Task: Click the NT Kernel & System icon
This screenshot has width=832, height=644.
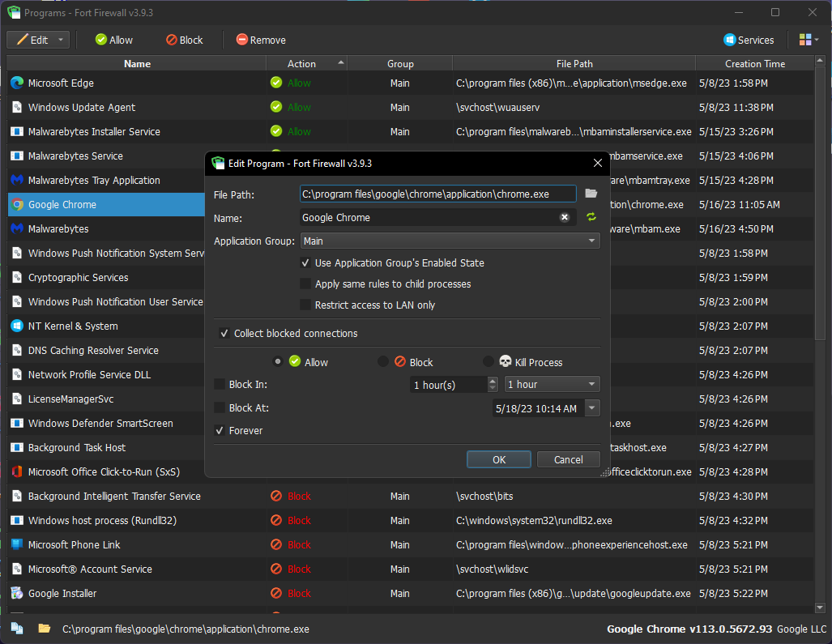Action: click(x=17, y=326)
